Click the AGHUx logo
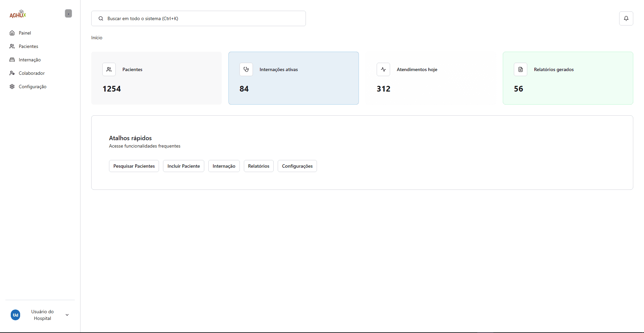Screen dimensions: 644x333 (x=18, y=14)
